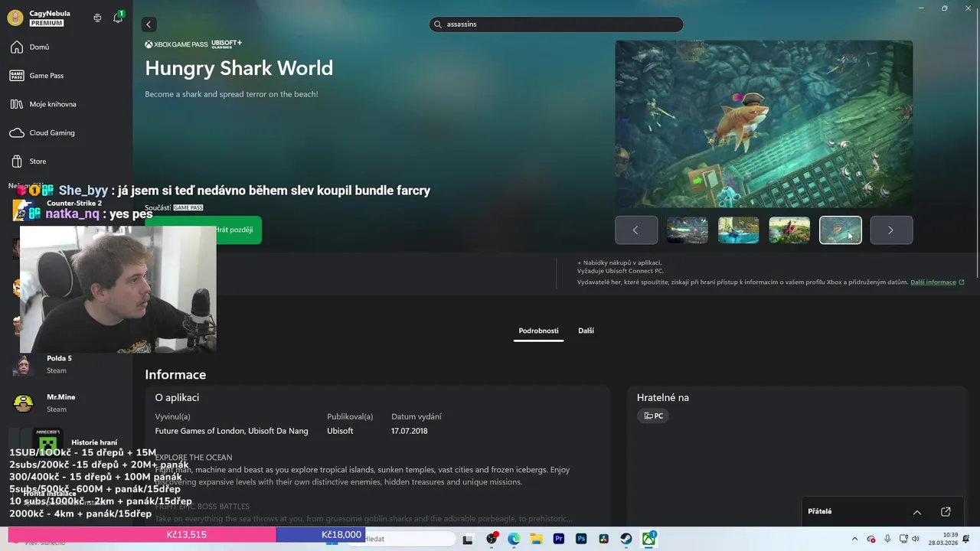Screen dimensions: 980x551
Task: Click the 'O aplikaci' heading
Action: coord(177,398)
